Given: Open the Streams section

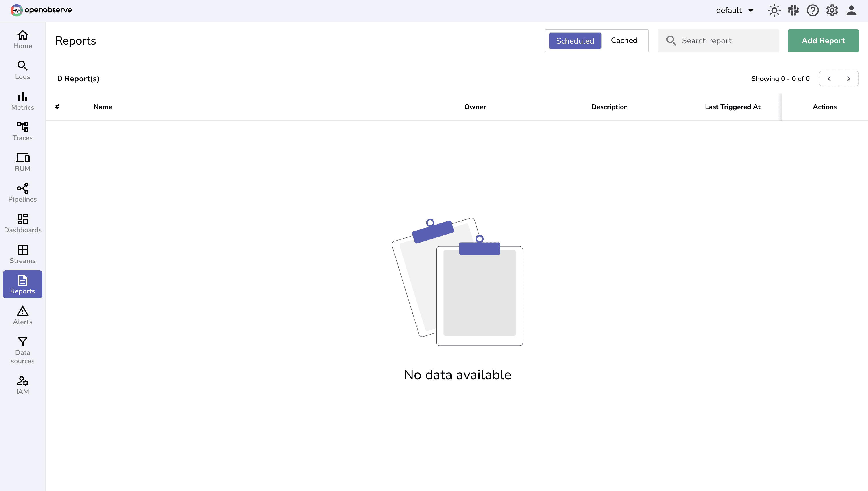Looking at the screenshot, I should click(22, 254).
